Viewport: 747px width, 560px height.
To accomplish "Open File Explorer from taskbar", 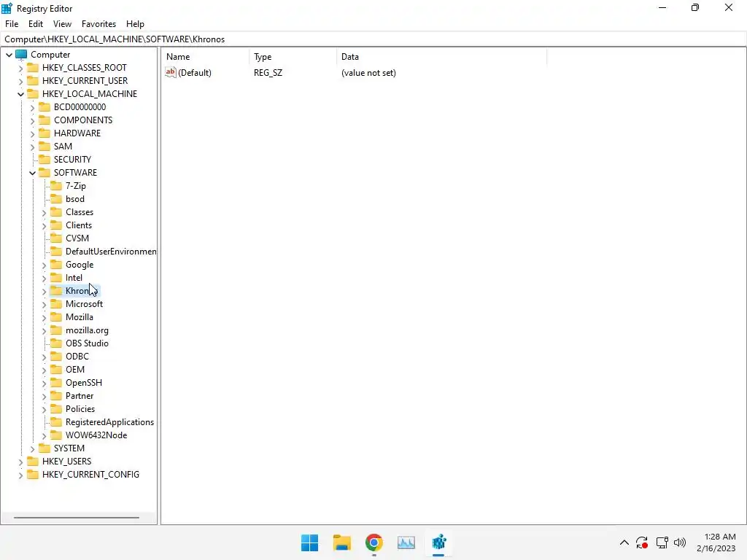I will (x=341, y=542).
